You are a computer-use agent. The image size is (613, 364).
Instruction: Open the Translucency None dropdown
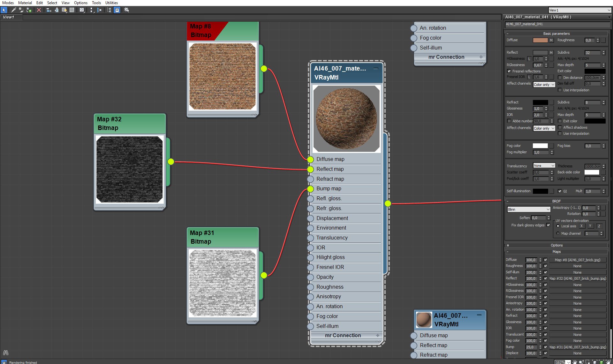pyautogui.click(x=544, y=166)
